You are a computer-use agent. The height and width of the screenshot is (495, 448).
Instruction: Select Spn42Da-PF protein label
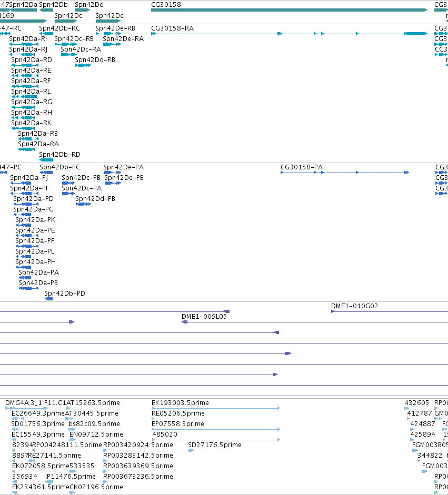click(35, 241)
